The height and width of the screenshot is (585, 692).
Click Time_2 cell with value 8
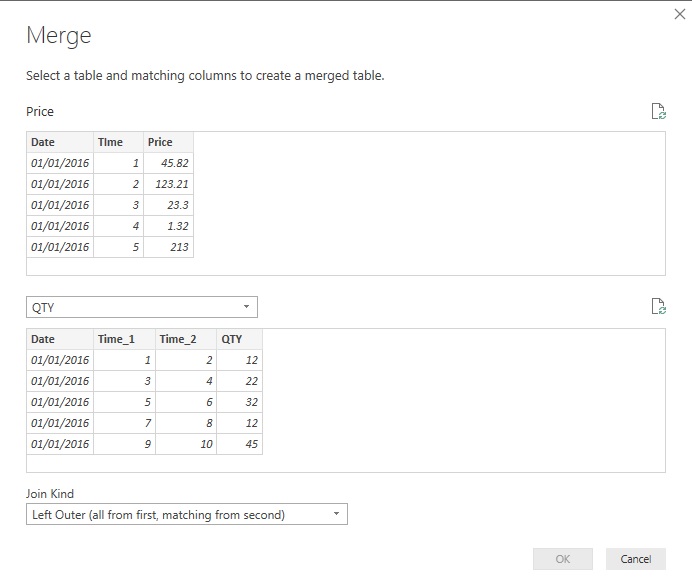coord(186,423)
